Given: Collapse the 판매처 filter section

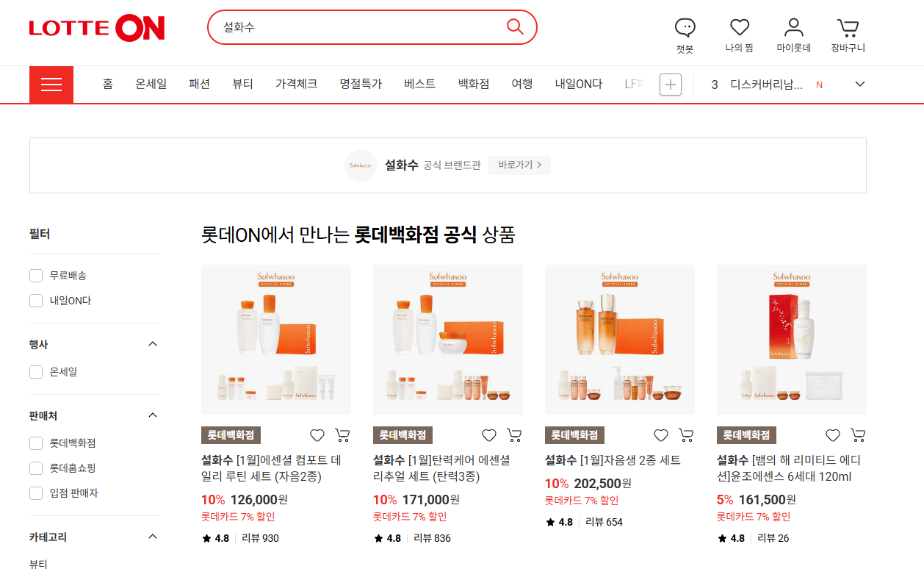Looking at the screenshot, I should 153,415.
